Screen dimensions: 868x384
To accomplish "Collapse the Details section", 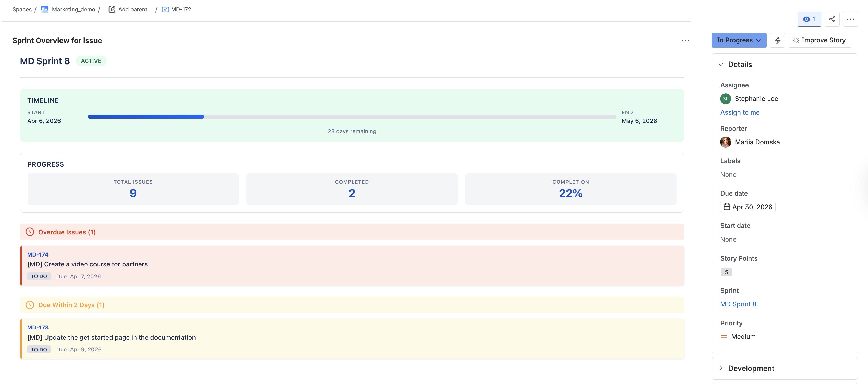I will click(x=721, y=65).
